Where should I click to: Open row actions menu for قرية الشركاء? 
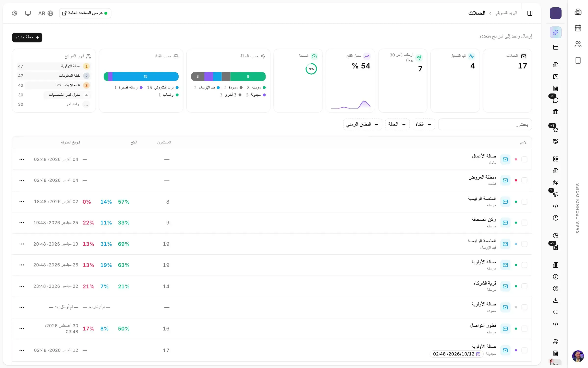click(x=22, y=286)
